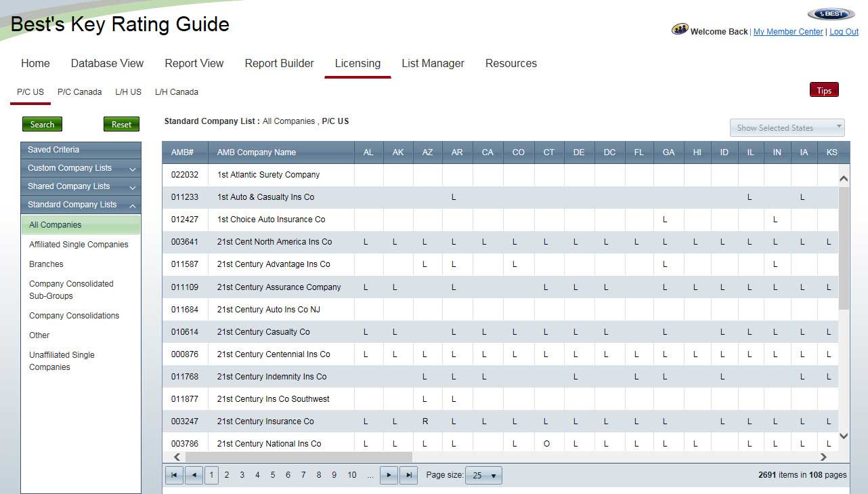
Task: Switch to L/H Canada sub-tab
Action: [x=177, y=91]
